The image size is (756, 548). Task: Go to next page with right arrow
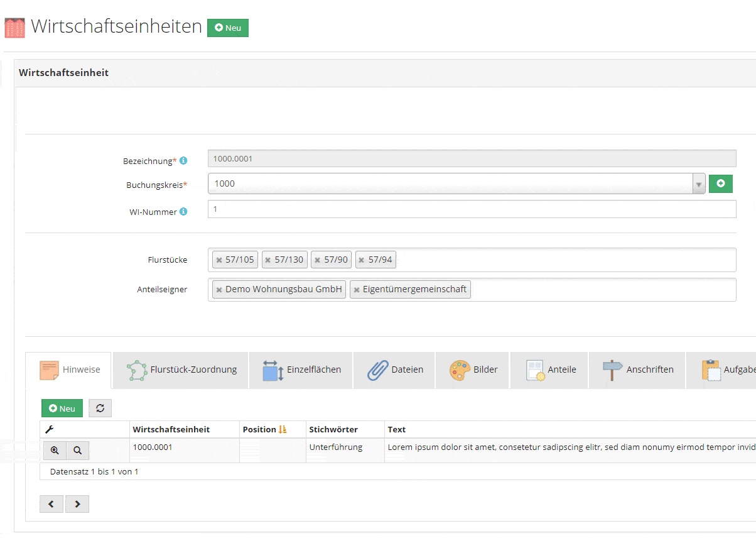pyautogui.click(x=77, y=504)
